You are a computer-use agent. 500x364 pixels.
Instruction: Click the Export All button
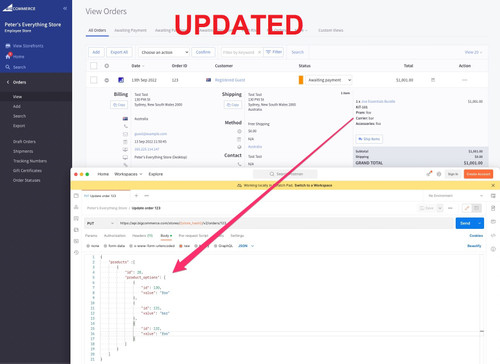point(119,52)
